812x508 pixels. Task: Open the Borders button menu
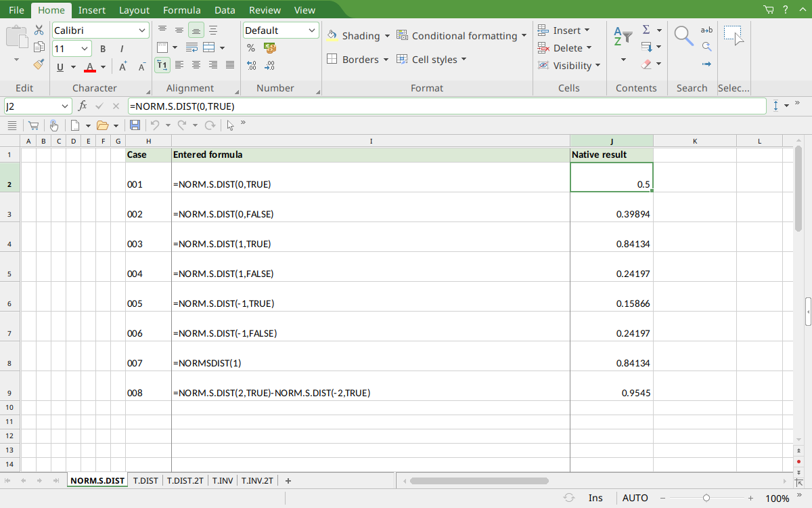[358, 60]
